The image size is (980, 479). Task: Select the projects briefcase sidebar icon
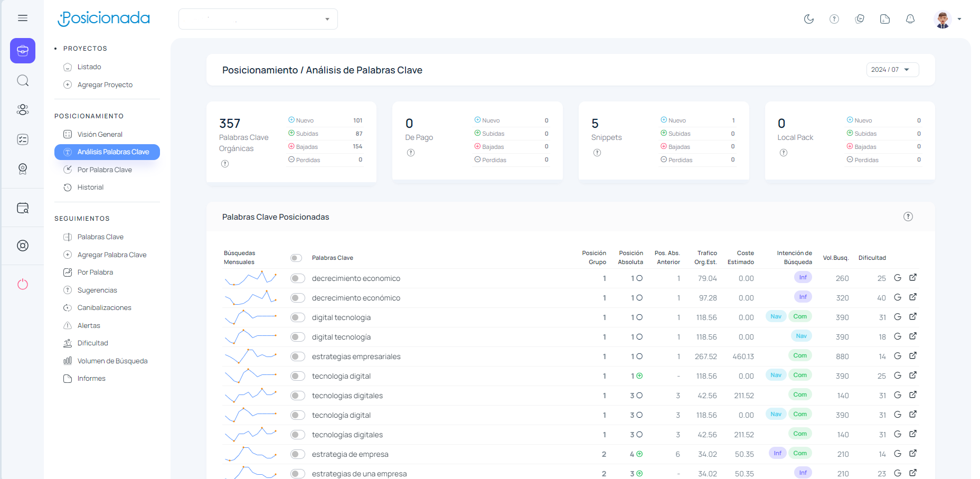coord(23,51)
